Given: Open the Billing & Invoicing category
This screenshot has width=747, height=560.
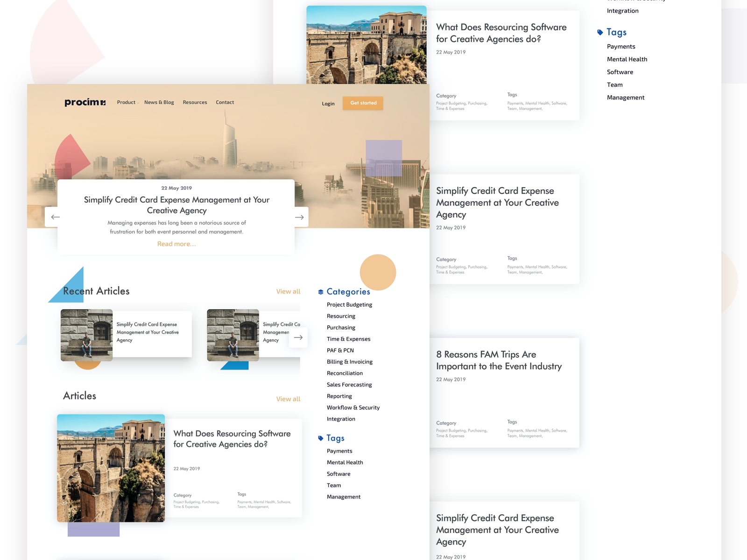Looking at the screenshot, I should (x=350, y=362).
